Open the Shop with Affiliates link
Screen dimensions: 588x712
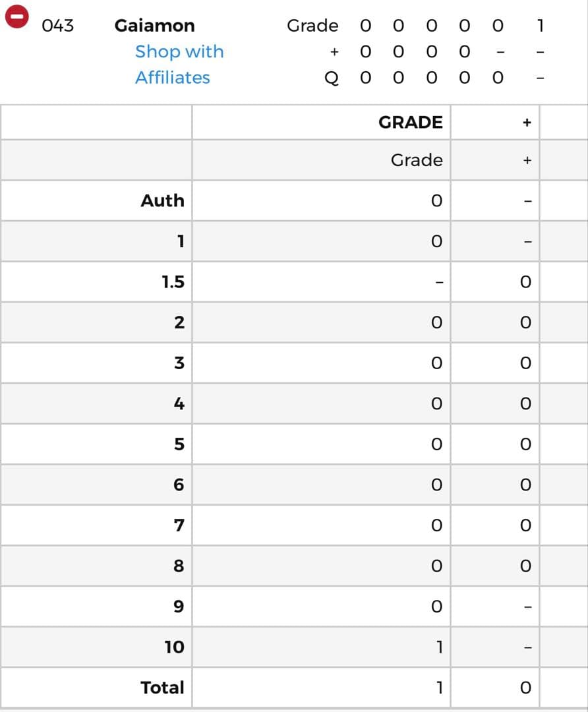[x=179, y=65]
